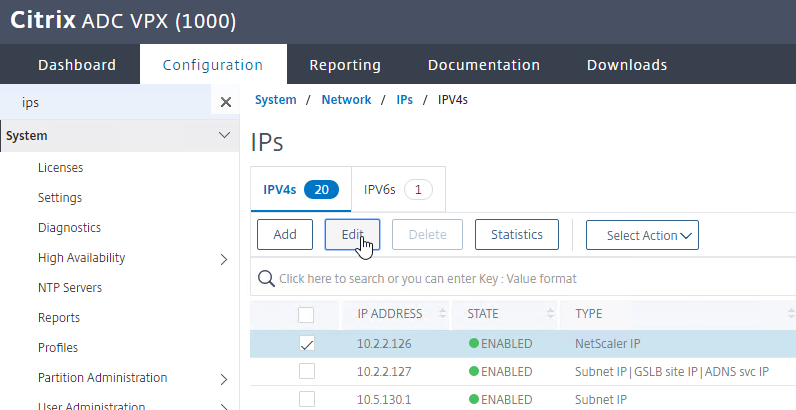Sort by IP ADDRESS column arrows
Screen dimensions: 796x410
click(x=442, y=314)
